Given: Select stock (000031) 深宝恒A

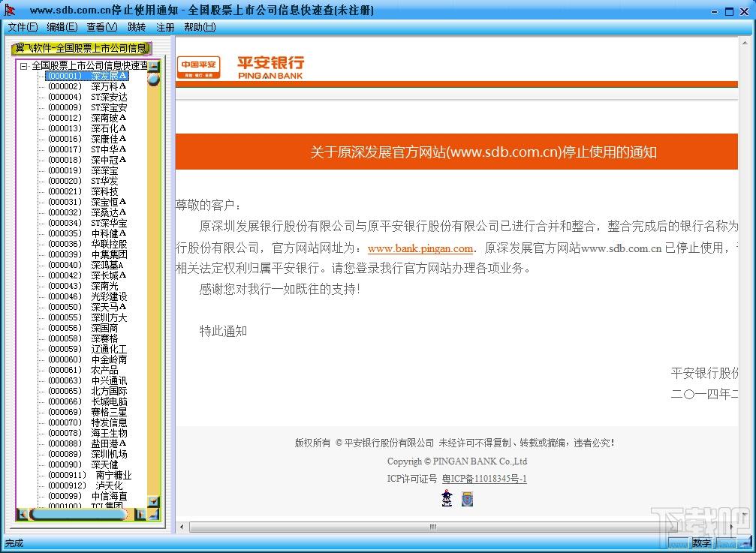Looking at the screenshot, I should 87,202.
